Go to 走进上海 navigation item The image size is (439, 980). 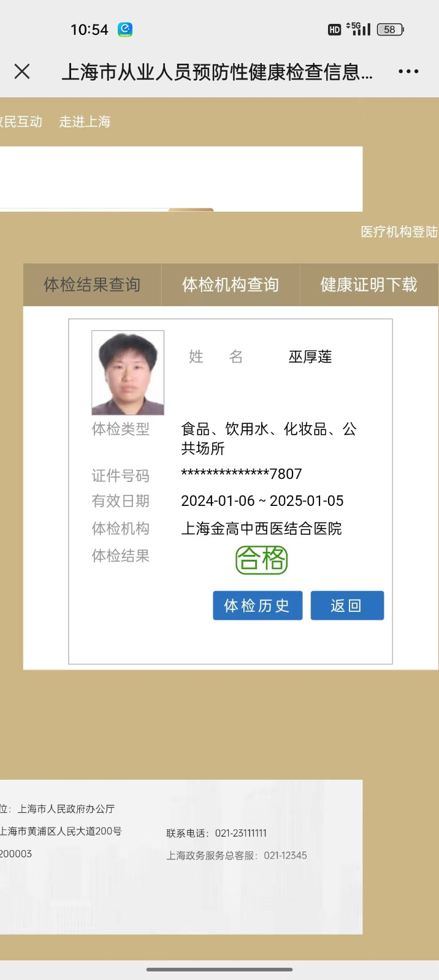click(85, 122)
